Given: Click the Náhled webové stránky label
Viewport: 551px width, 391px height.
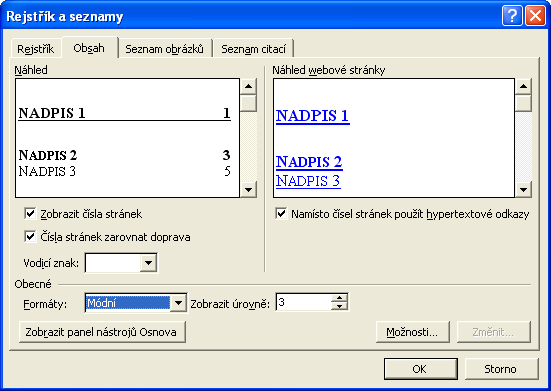Looking at the screenshot, I should pyautogui.click(x=329, y=70).
